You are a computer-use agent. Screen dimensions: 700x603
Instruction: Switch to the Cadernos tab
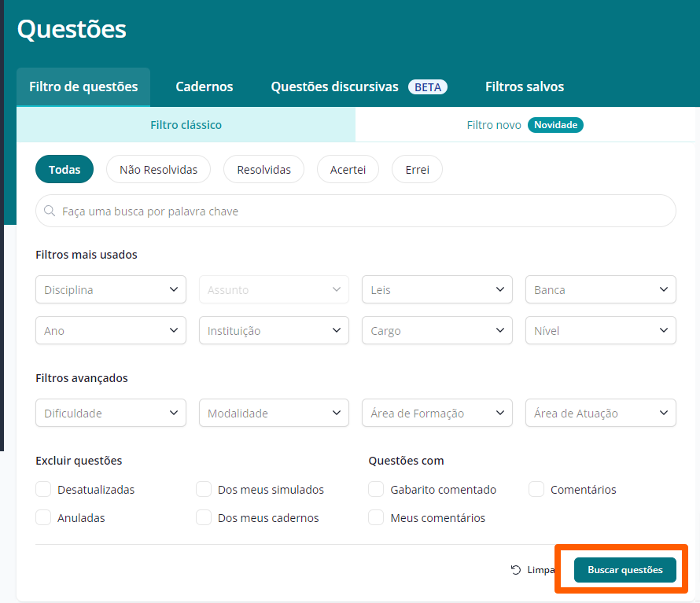pyautogui.click(x=204, y=86)
